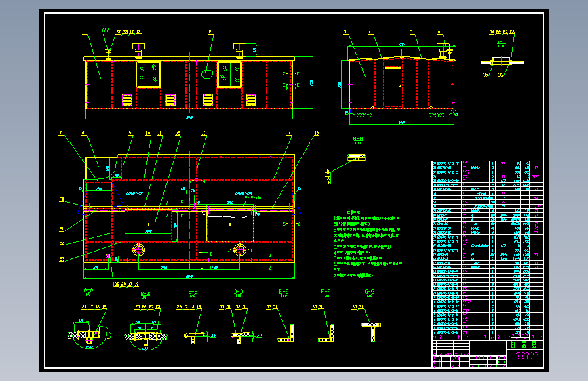The image size is (588, 381).
Task: Select callout number 5 on side elevation
Action: pyautogui.click(x=412, y=32)
